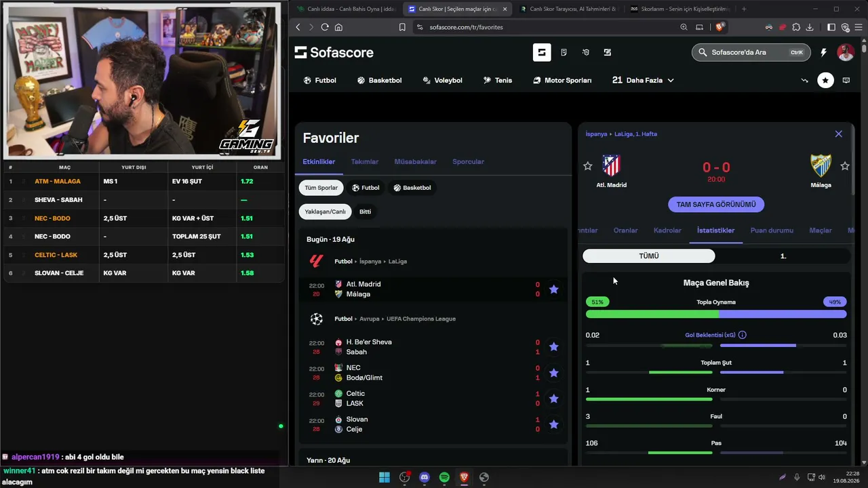
Task: Open the Kadrolar tab in match panel
Action: coord(667,230)
